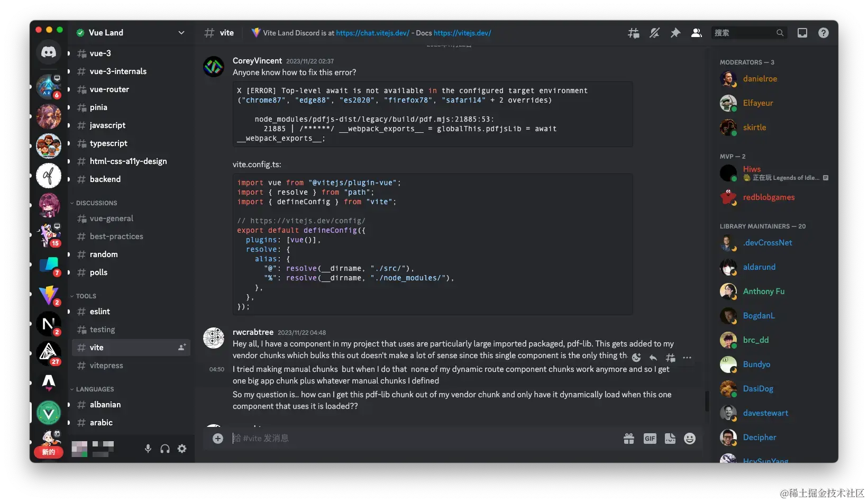This screenshot has width=868, height=502.
Task: Open gift Nitro icon
Action: point(629,439)
